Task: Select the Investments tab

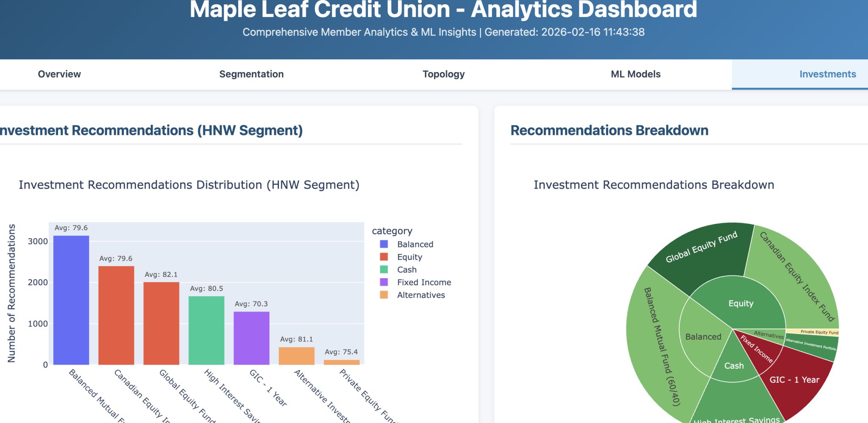Action: point(827,74)
